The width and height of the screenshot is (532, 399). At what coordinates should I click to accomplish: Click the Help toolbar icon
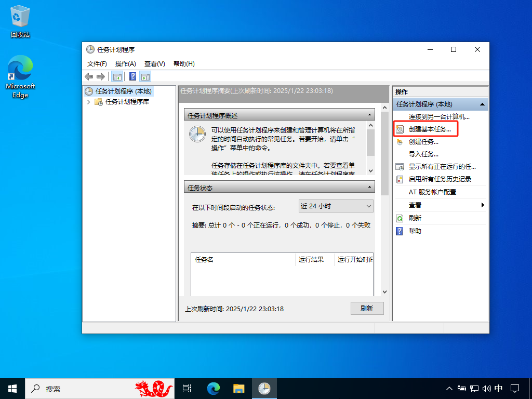(x=131, y=76)
